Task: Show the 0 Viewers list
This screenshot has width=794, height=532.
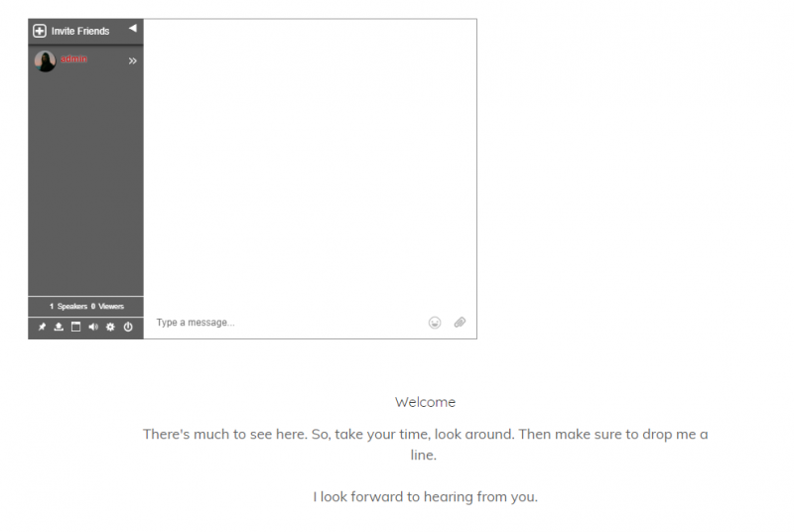Action: point(107,307)
